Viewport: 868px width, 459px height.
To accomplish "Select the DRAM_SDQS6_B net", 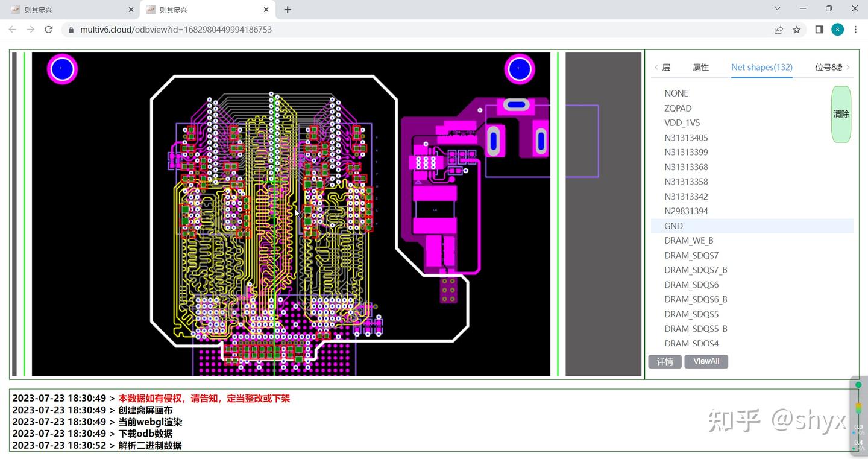I will 752,299.
